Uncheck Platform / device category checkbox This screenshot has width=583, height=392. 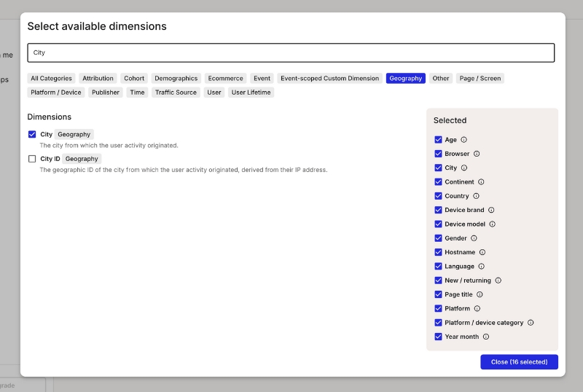(x=439, y=323)
